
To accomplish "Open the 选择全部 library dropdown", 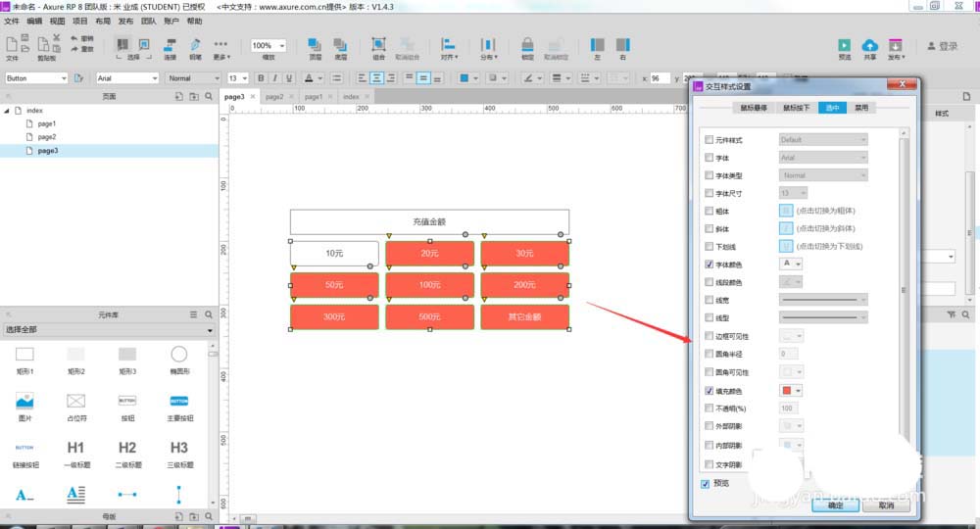I will 110,329.
